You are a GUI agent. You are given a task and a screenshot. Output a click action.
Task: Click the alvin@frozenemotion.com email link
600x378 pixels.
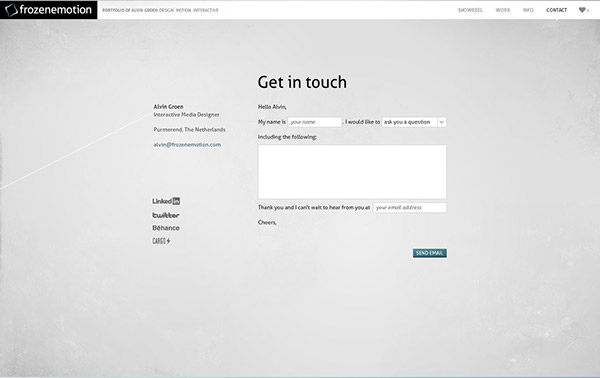click(187, 145)
